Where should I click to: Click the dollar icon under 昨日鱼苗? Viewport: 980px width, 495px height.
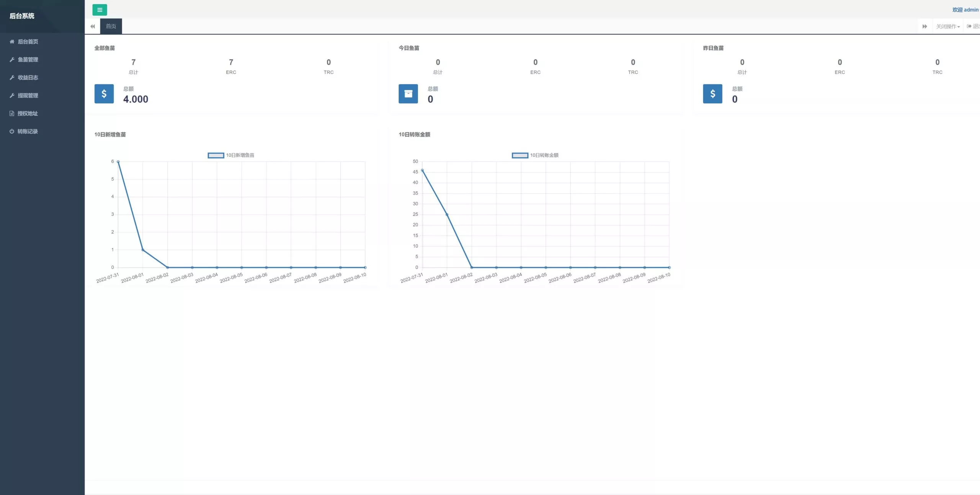tap(712, 94)
